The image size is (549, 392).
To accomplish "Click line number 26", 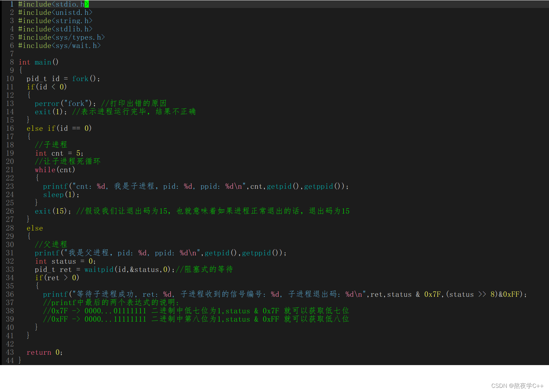I will coord(10,211).
